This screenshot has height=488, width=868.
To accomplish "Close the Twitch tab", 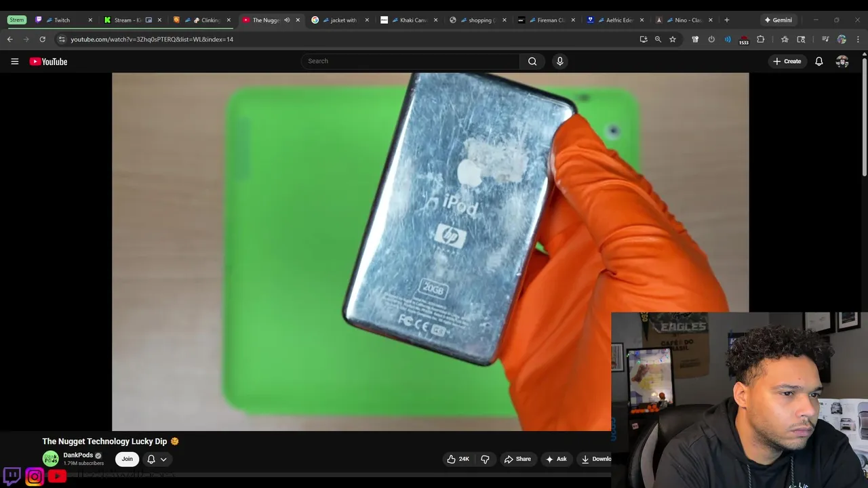I will (x=90, y=20).
